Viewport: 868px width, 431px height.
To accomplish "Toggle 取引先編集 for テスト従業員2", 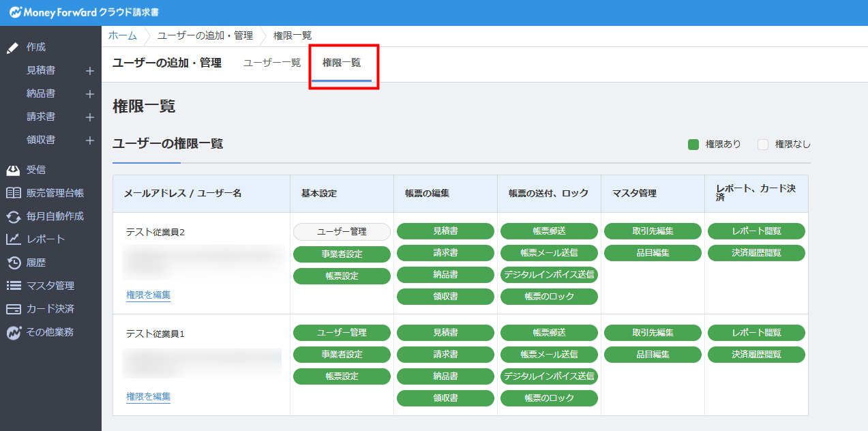I will [x=653, y=231].
